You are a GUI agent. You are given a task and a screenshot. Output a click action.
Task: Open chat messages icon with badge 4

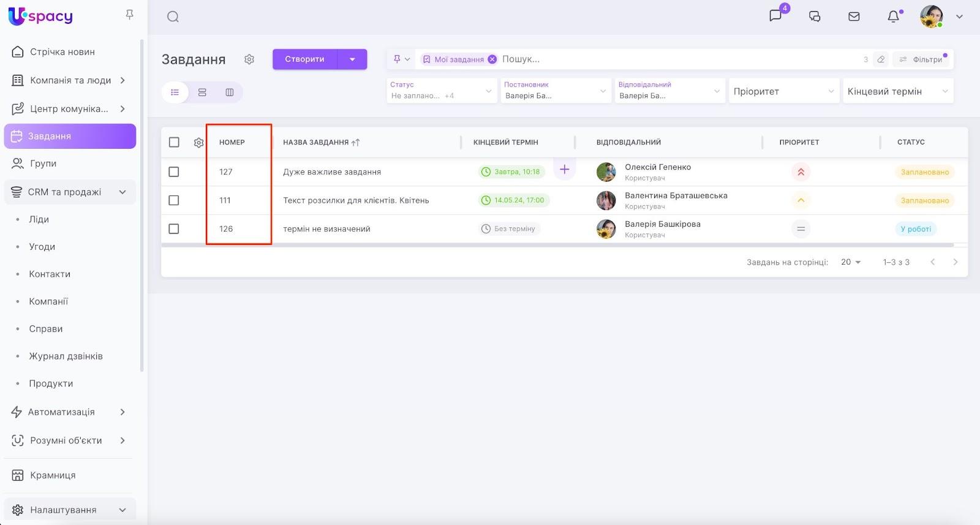[x=775, y=16]
